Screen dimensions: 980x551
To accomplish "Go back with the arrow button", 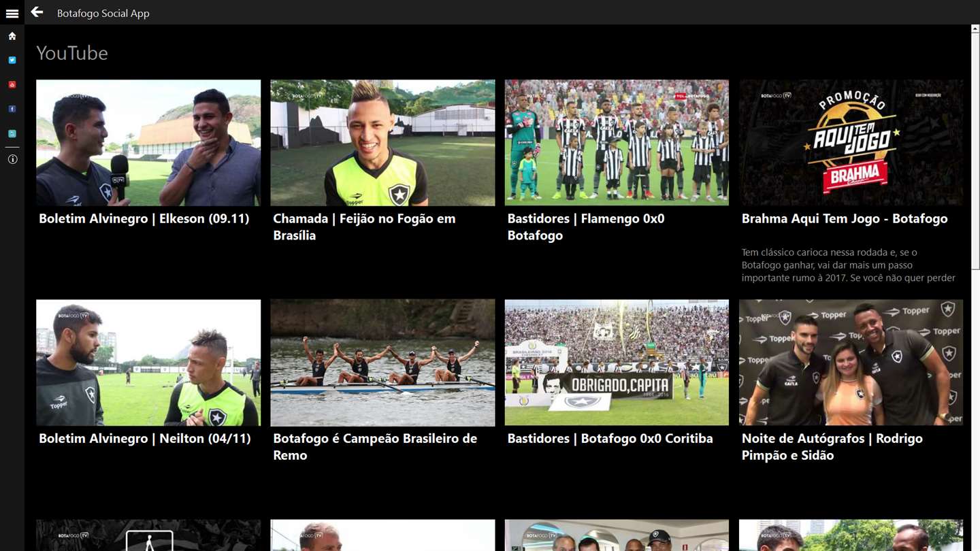I will (37, 12).
